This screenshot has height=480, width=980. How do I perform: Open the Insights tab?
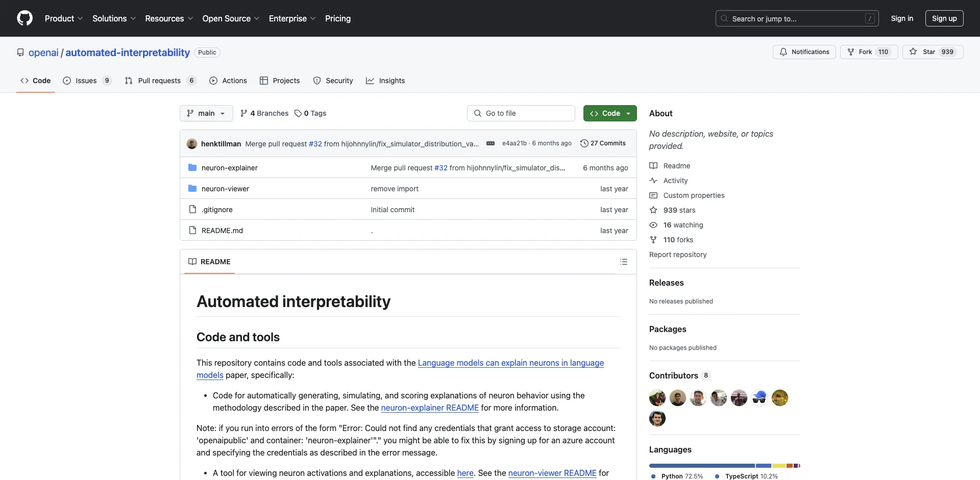(x=385, y=81)
